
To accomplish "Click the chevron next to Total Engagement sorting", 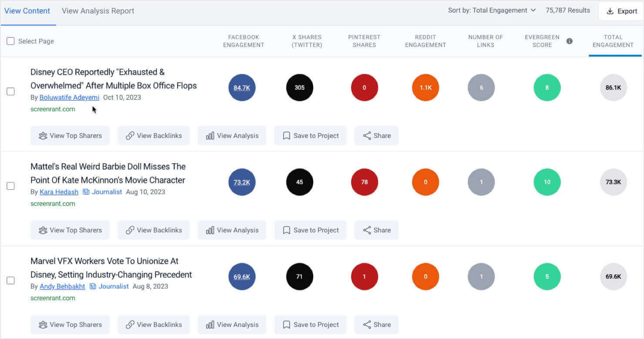I will click(x=534, y=10).
